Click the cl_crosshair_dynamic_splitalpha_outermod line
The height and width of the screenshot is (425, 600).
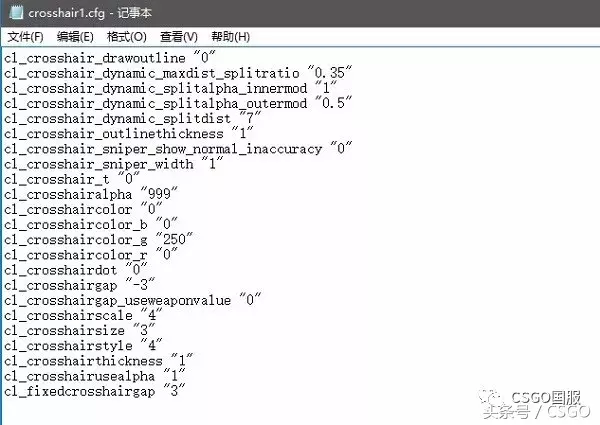click(178, 103)
